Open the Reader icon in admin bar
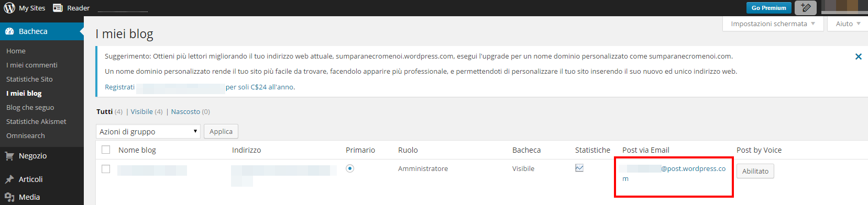This screenshot has height=205, width=868. (58, 8)
